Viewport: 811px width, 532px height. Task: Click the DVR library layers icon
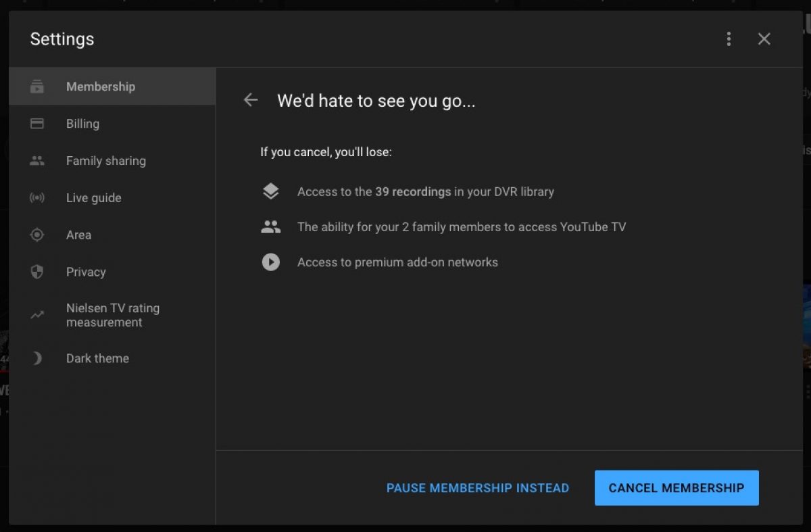(x=270, y=192)
